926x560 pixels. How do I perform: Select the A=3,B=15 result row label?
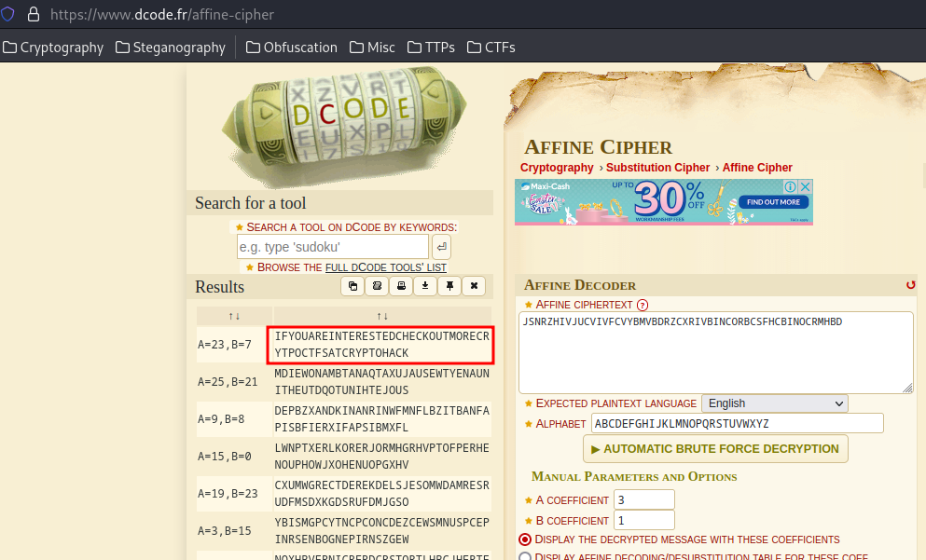coord(225,530)
